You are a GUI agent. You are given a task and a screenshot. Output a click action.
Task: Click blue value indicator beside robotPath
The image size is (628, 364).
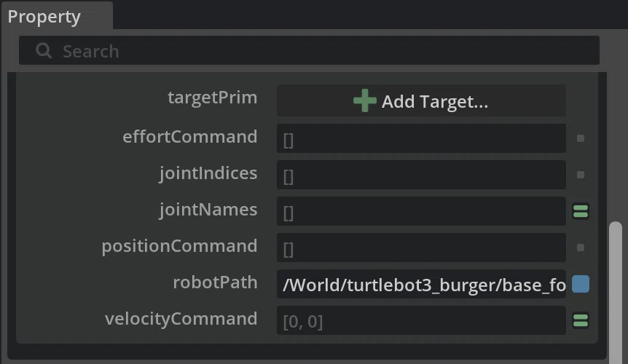pyautogui.click(x=581, y=284)
